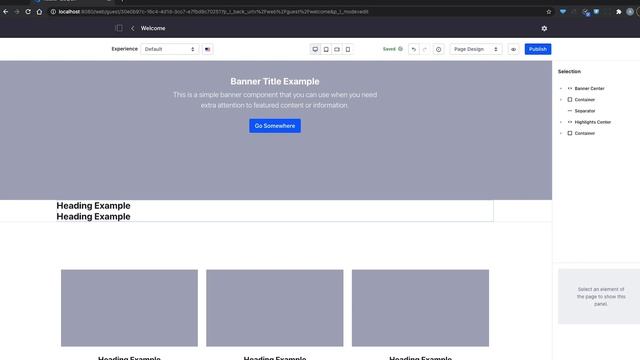Viewport: 640px width, 360px height.
Task: Open the Experience Default dropdown
Action: 170,49
